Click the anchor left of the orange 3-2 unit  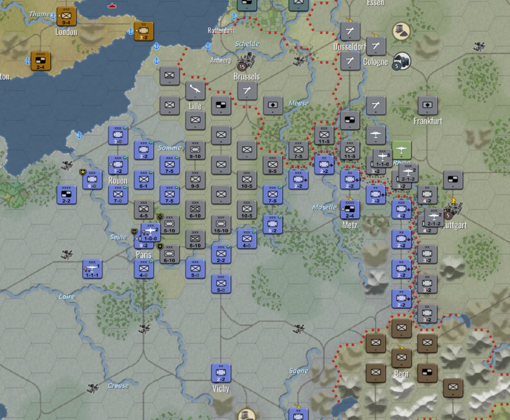131,31
